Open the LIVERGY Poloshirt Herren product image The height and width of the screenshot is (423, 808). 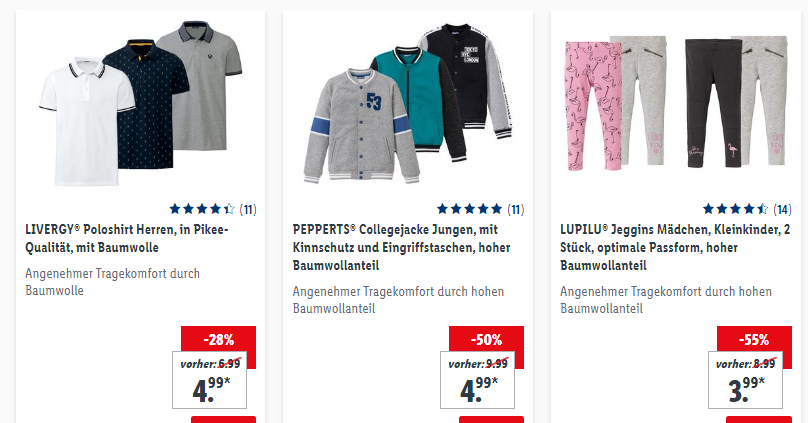(141, 104)
